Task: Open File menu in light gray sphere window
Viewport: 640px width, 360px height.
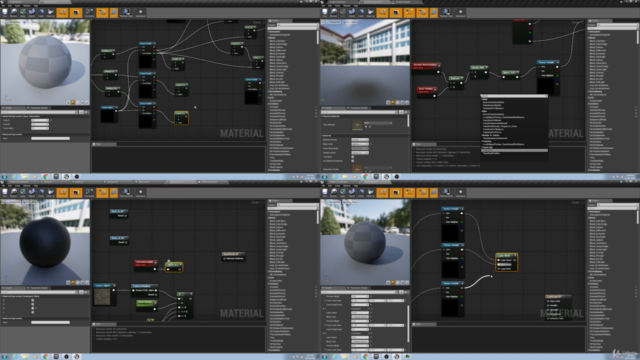Action: pos(4,6)
